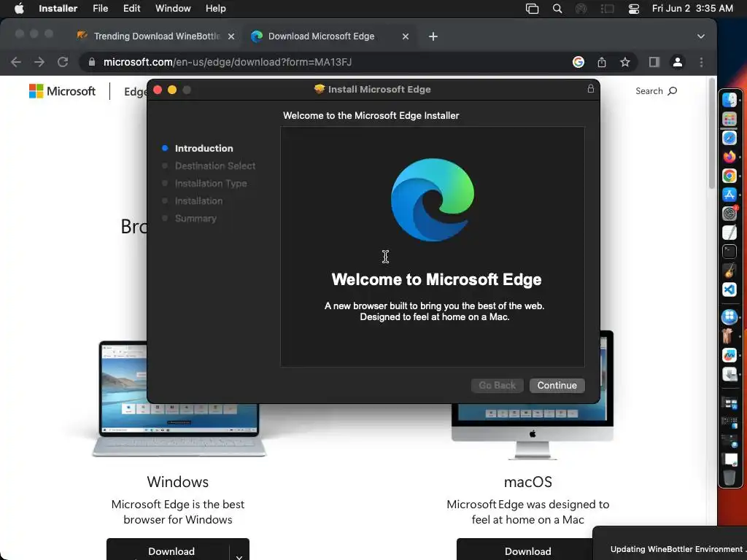Click the Windows laptop image

179,399
